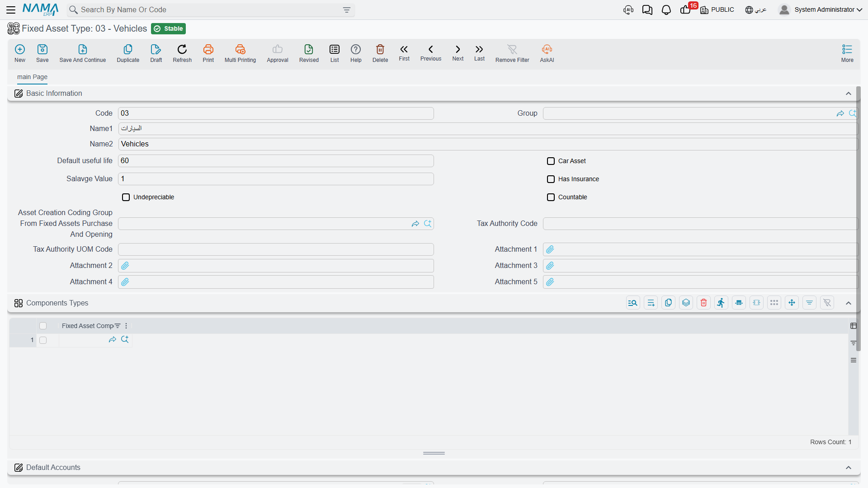Click the Save toolbar icon
The image size is (868, 488).
42,53
